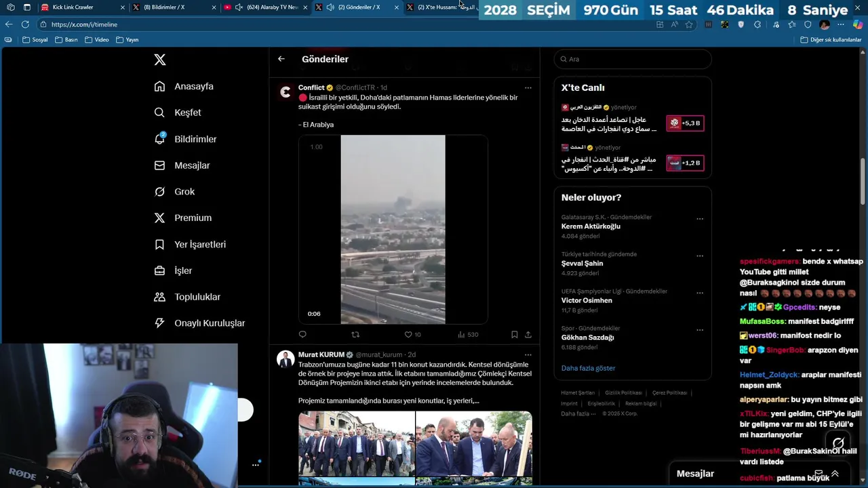
Task: Open options for the Gökhan Sazdağı trend
Action: pyautogui.click(x=700, y=330)
